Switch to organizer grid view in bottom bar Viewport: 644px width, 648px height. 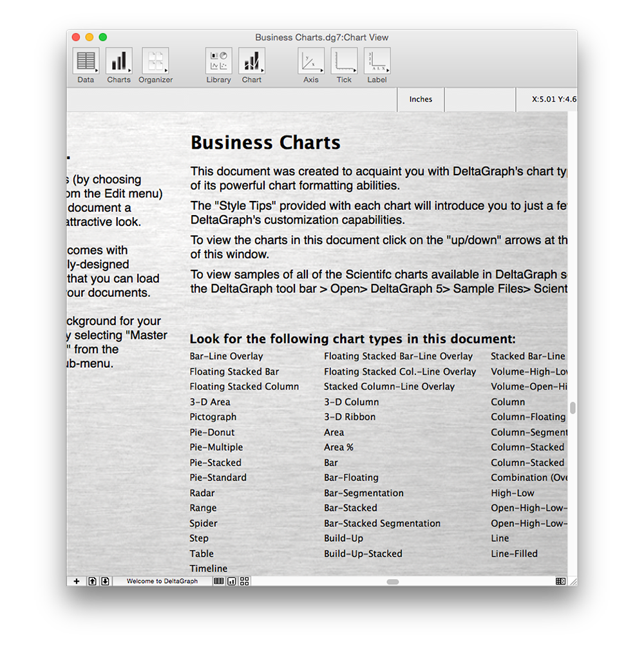click(244, 581)
